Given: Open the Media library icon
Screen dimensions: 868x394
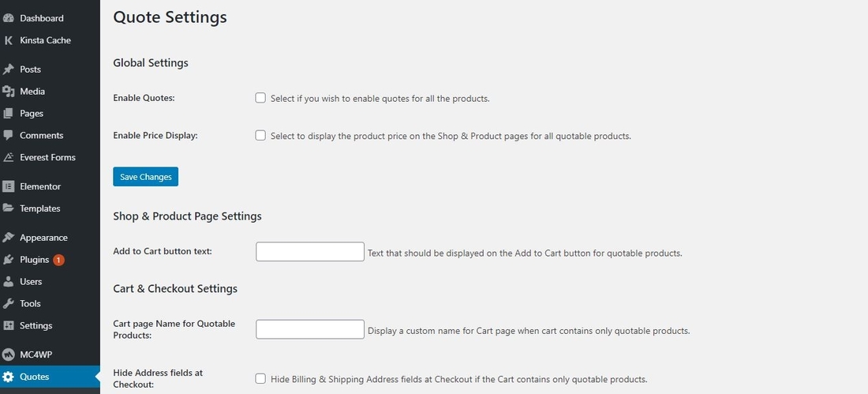Looking at the screenshot, I should click(8, 92).
